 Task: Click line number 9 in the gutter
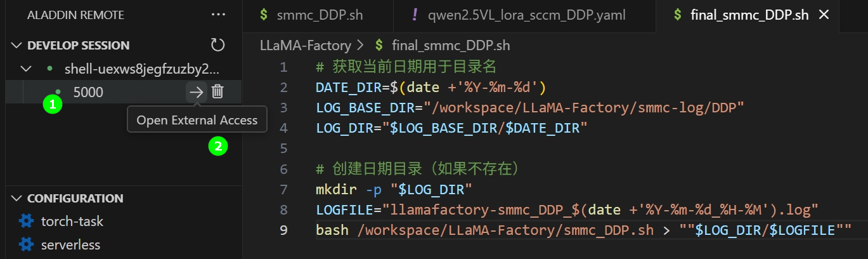(283, 230)
